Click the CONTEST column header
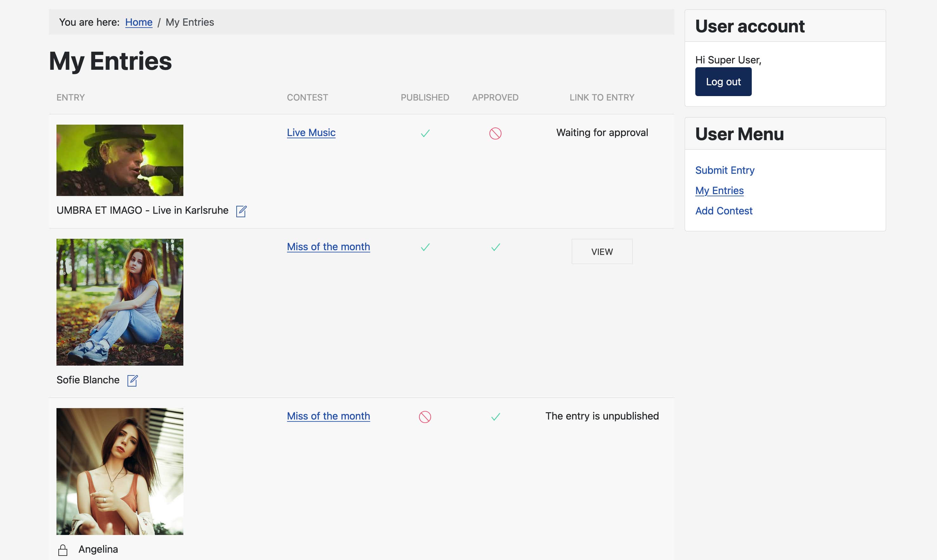937x560 pixels. tap(307, 97)
